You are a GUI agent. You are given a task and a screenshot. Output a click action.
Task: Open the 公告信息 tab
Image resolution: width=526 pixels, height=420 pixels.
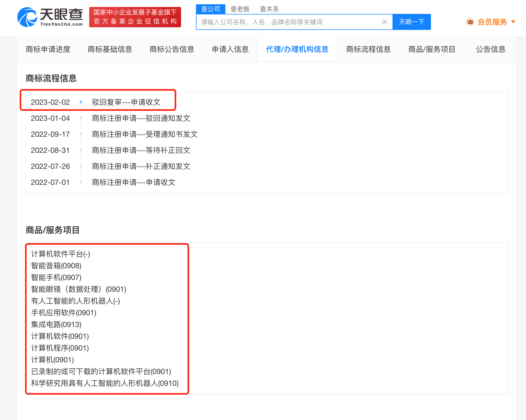(491, 49)
